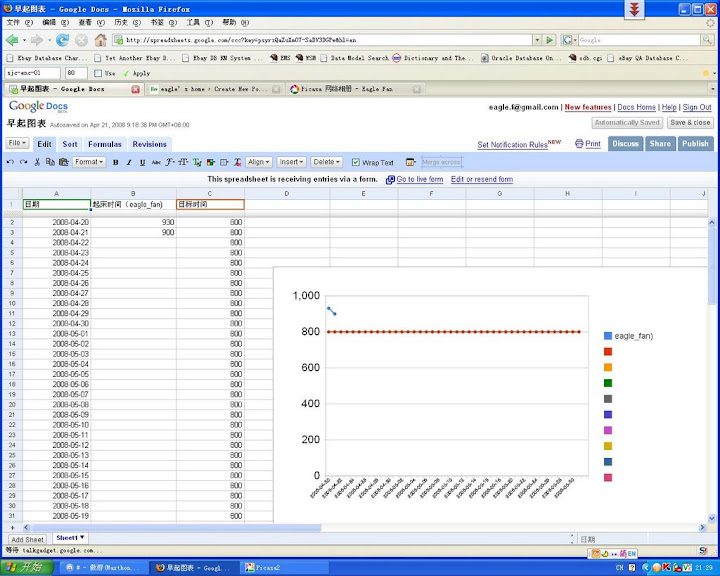Viewport: 720px width, 576px height.
Task: Switch to the eagle's home browser tab
Action: pos(214,89)
